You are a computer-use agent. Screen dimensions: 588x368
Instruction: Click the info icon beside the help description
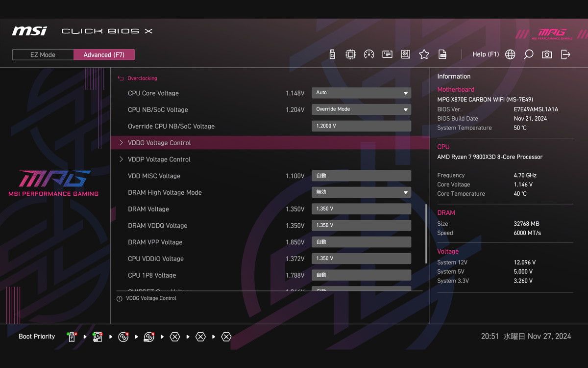click(x=120, y=298)
